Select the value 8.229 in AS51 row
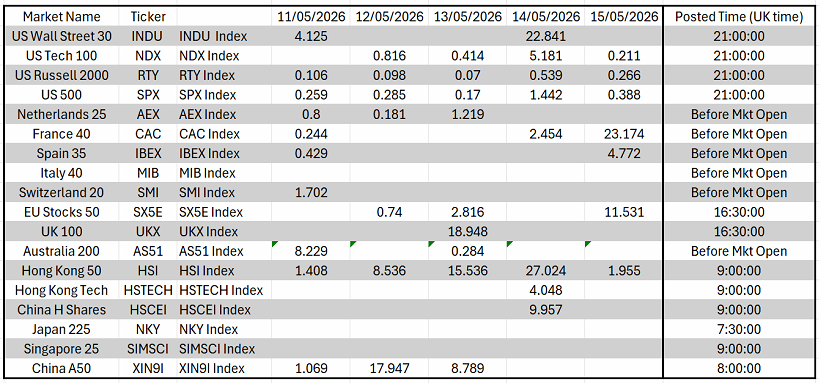The image size is (819, 383). point(311,251)
